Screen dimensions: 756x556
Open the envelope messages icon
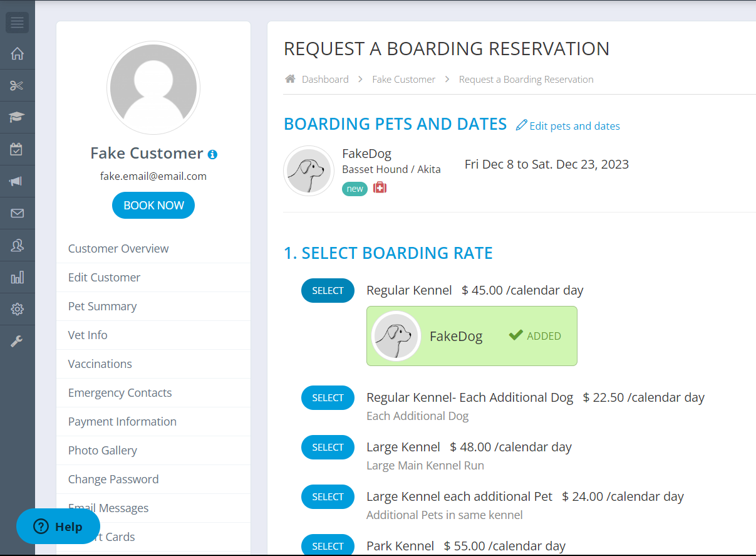point(17,213)
